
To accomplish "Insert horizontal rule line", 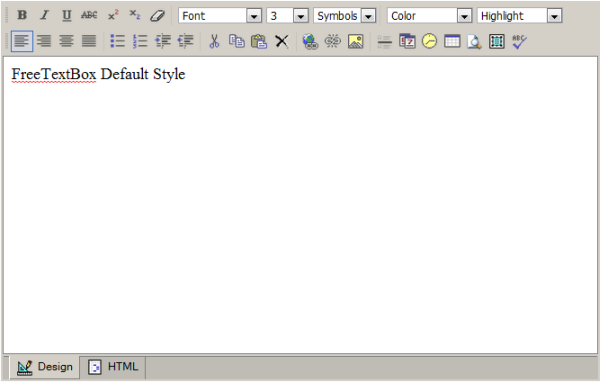I will click(385, 41).
